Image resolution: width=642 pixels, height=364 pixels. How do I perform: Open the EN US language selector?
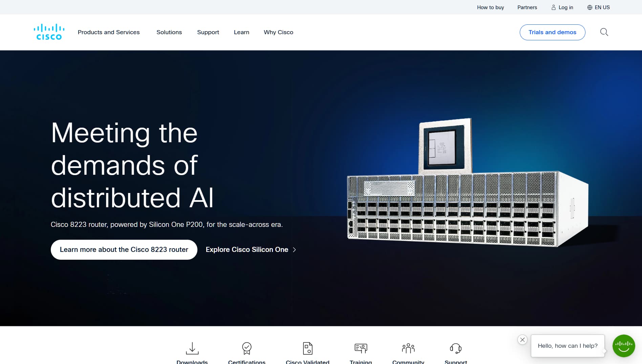coord(598,7)
